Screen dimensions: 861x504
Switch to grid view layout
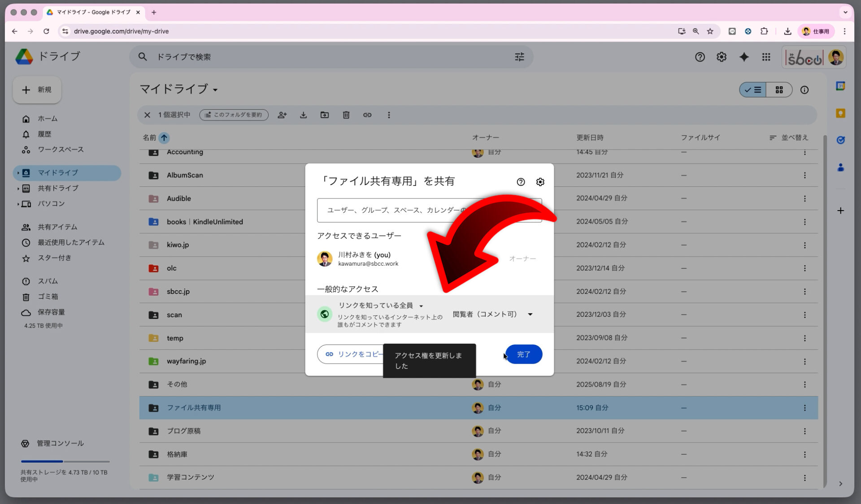coord(779,90)
